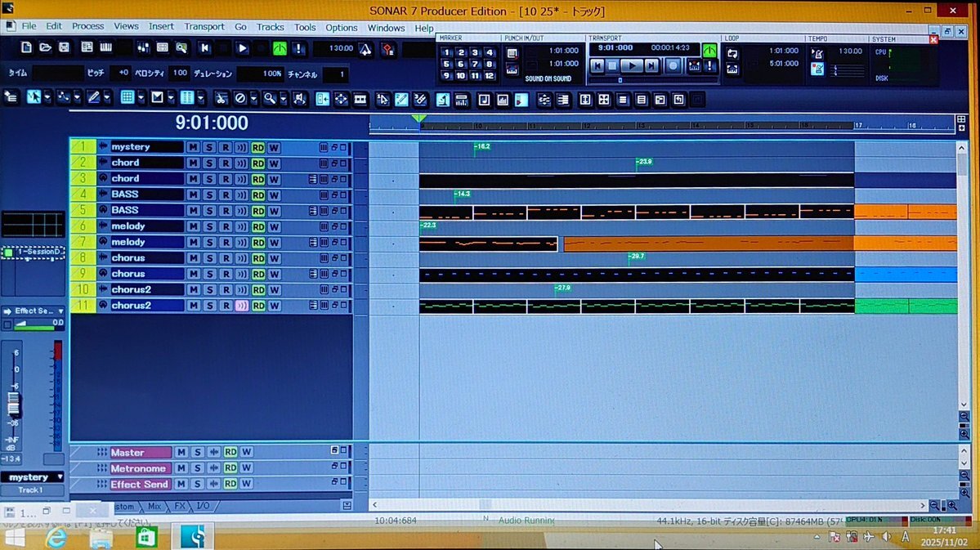Image resolution: width=980 pixels, height=550 pixels.
Task: Click the piano keyboard view icon
Action: point(105,47)
